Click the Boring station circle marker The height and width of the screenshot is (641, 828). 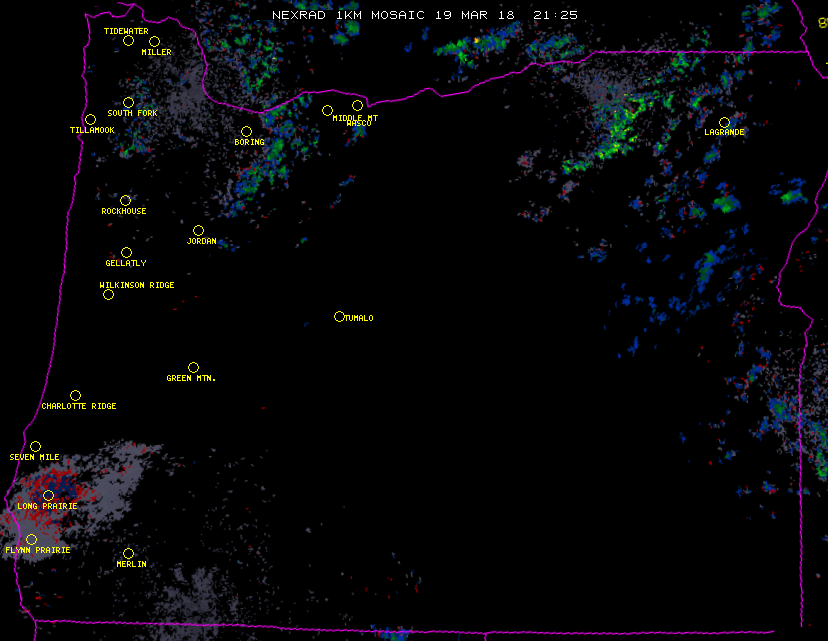click(x=246, y=131)
